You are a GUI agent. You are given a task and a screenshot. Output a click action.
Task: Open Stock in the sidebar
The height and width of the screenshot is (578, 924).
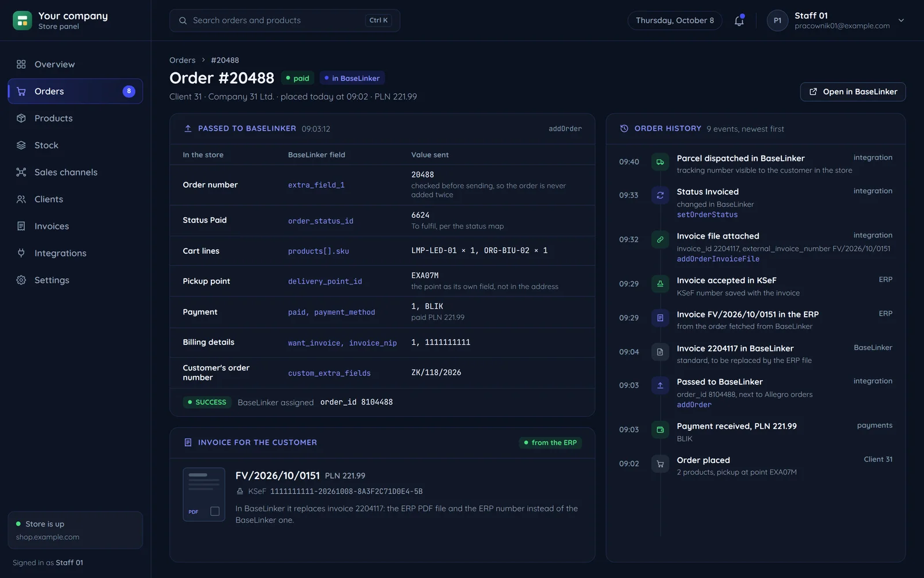pos(75,145)
